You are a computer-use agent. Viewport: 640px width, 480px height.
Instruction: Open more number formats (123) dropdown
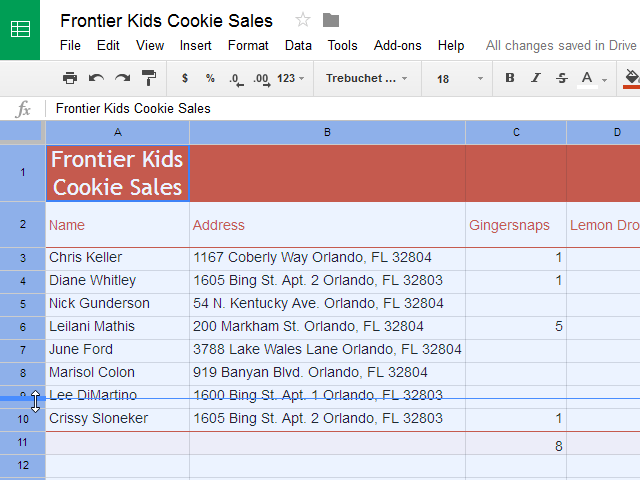[x=292, y=78]
